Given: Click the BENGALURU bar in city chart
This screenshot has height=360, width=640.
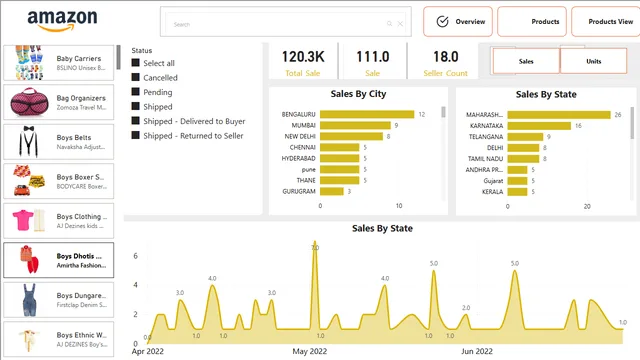Looking at the screenshot, I should pos(367,114).
